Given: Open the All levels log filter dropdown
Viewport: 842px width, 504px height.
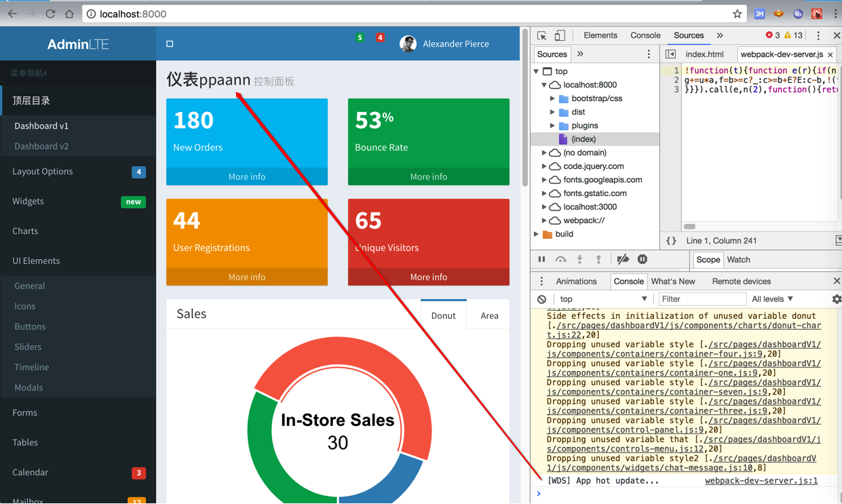Looking at the screenshot, I should [x=772, y=299].
